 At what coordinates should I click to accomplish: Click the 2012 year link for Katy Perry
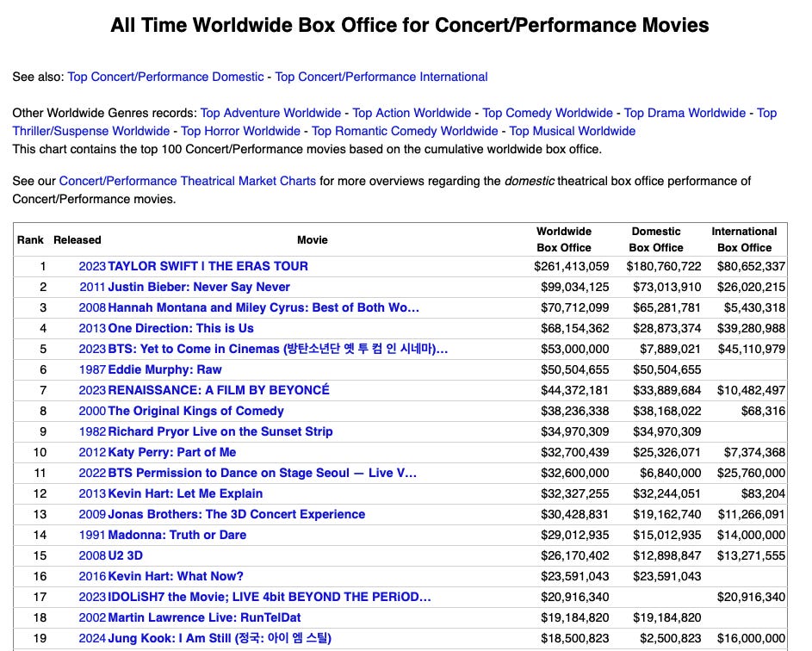point(92,453)
